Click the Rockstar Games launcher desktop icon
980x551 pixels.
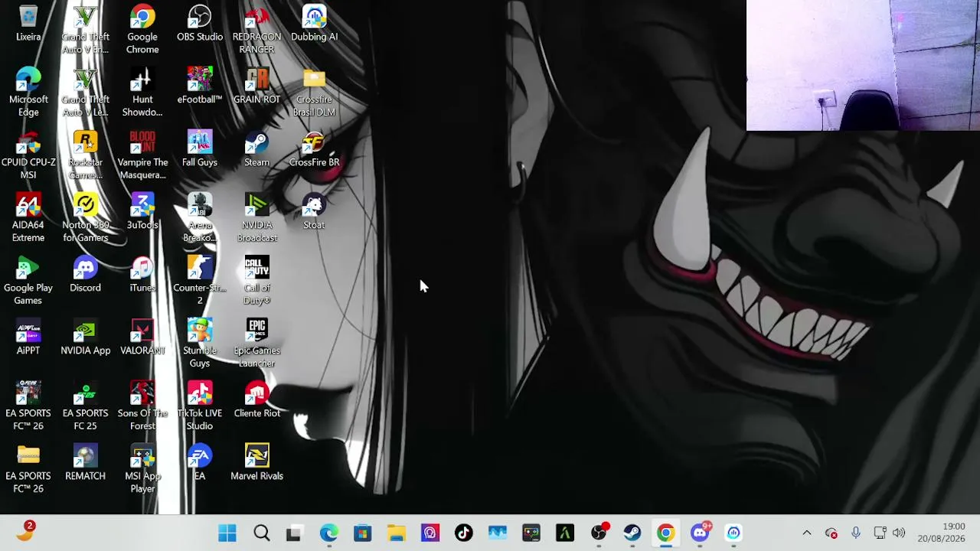pos(85,155)
